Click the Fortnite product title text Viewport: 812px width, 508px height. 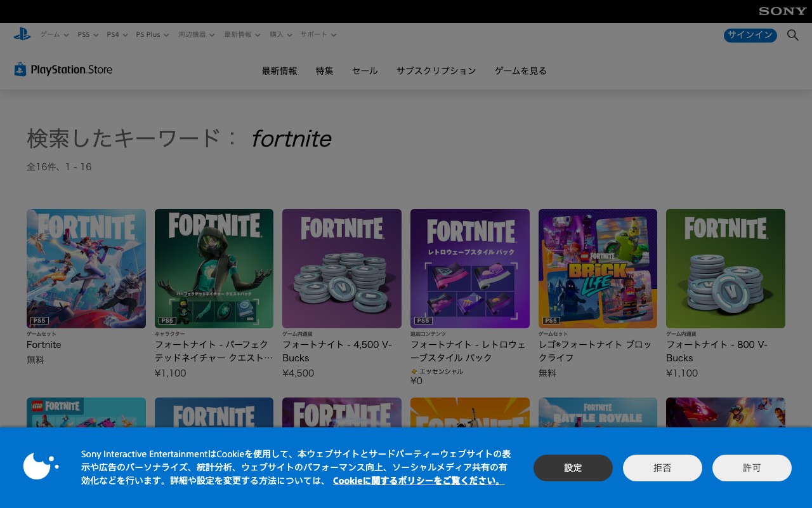[x=44, y=345]
